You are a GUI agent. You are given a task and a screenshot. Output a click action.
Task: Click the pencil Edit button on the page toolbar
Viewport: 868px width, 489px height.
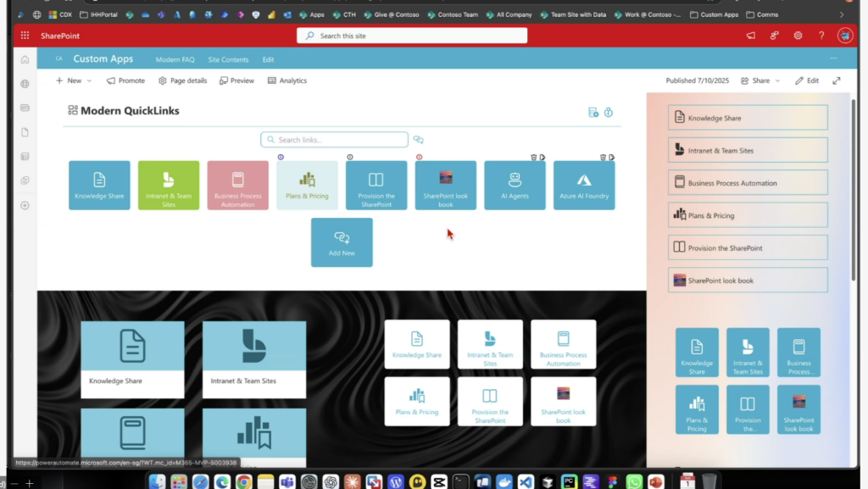tap(807, 81)
